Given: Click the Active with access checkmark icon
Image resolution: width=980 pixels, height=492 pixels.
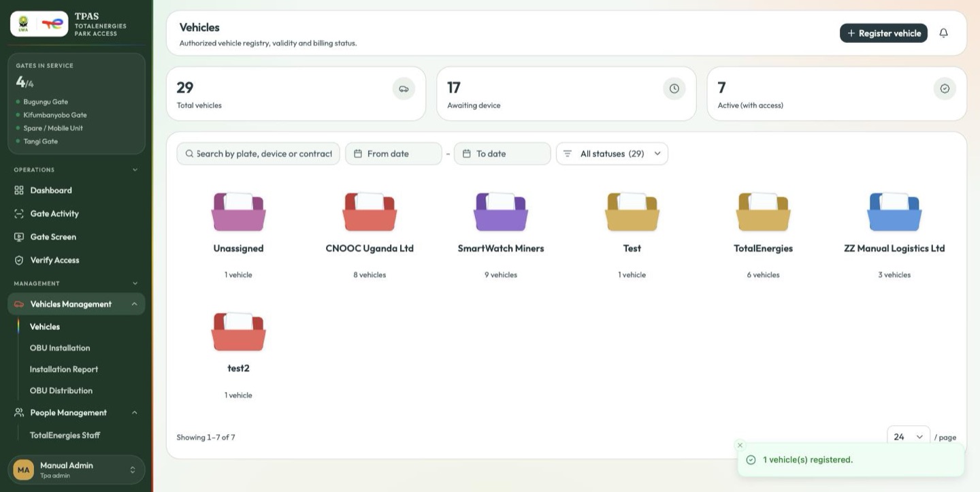Looking at the screenshot, I should point(945,88).
